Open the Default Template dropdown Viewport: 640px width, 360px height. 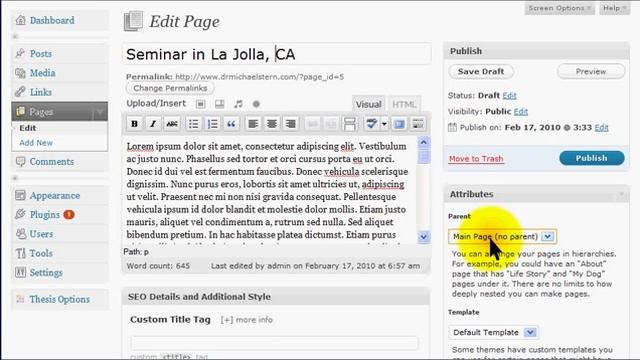493,332
